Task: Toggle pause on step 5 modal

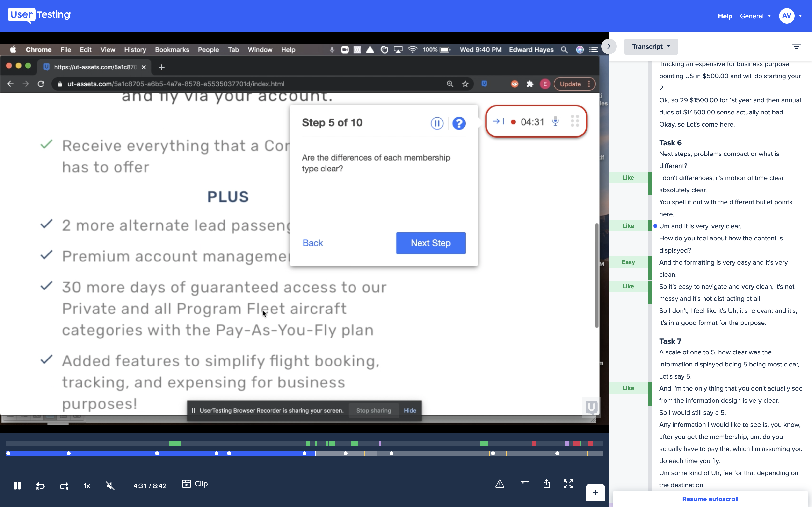Action: point(437,123)
